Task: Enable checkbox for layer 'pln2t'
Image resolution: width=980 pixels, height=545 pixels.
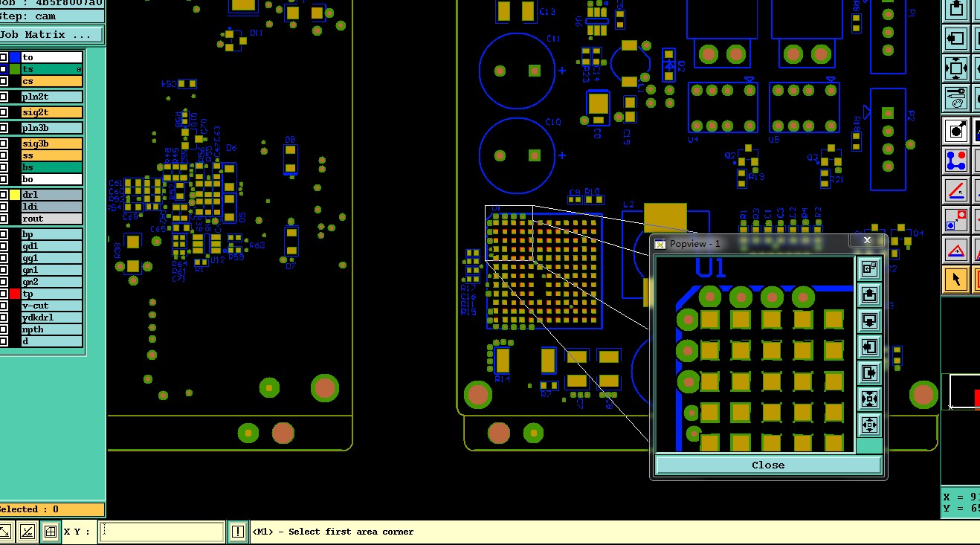Action: coord(4,97)
